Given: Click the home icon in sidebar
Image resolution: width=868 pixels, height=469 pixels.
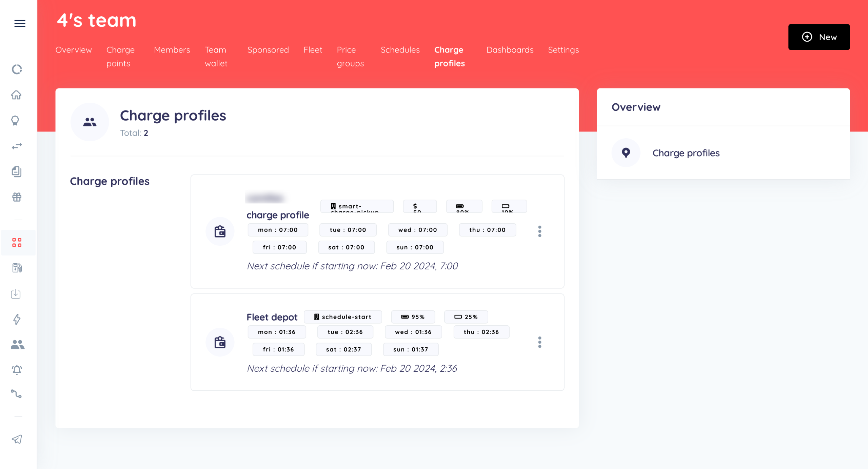Looking at the screenshot, I should 16,95.
